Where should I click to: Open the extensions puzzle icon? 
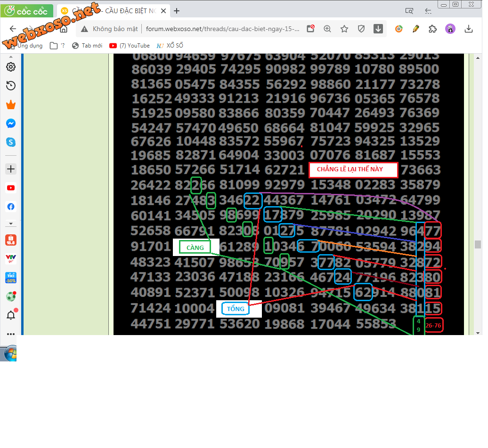[x=432, y=29]
